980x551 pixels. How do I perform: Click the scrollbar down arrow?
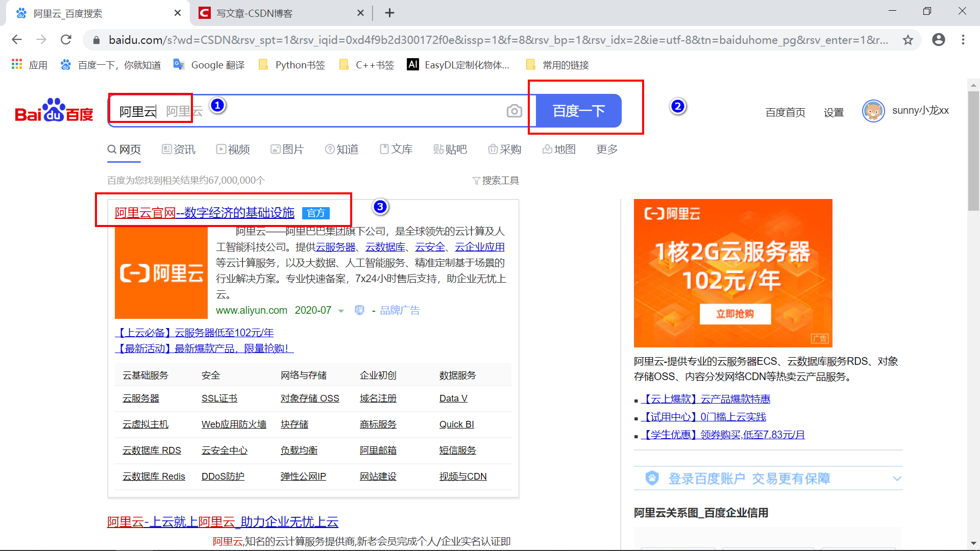pyautogui.click(x=973, y=543)
